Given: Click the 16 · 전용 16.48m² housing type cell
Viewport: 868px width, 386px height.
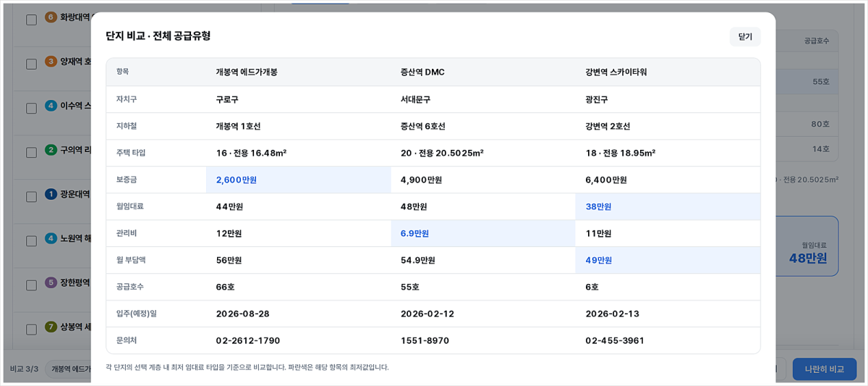Looking at the screenshot, I should (x=251, y=153).
